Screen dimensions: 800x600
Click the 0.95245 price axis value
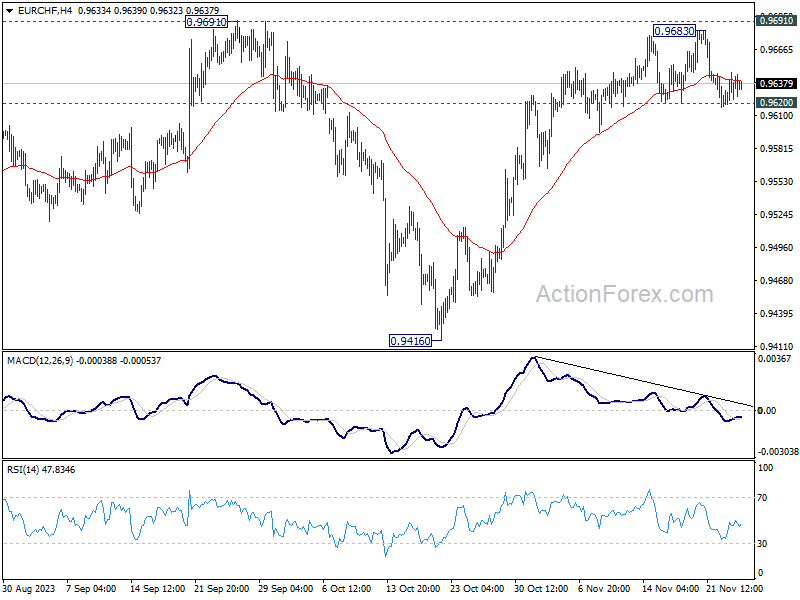[776, 215]
